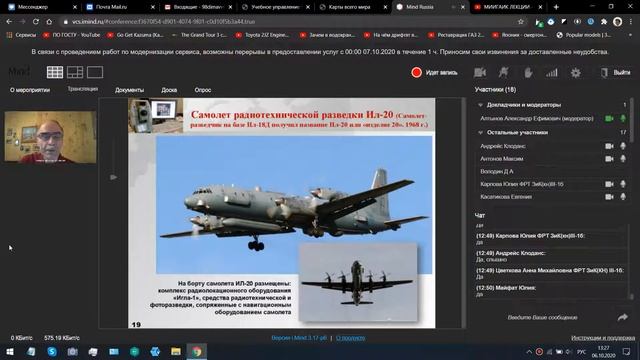640x360 pixels.
Task: Open the Chrome profile avatar
Action: [618, 22]
